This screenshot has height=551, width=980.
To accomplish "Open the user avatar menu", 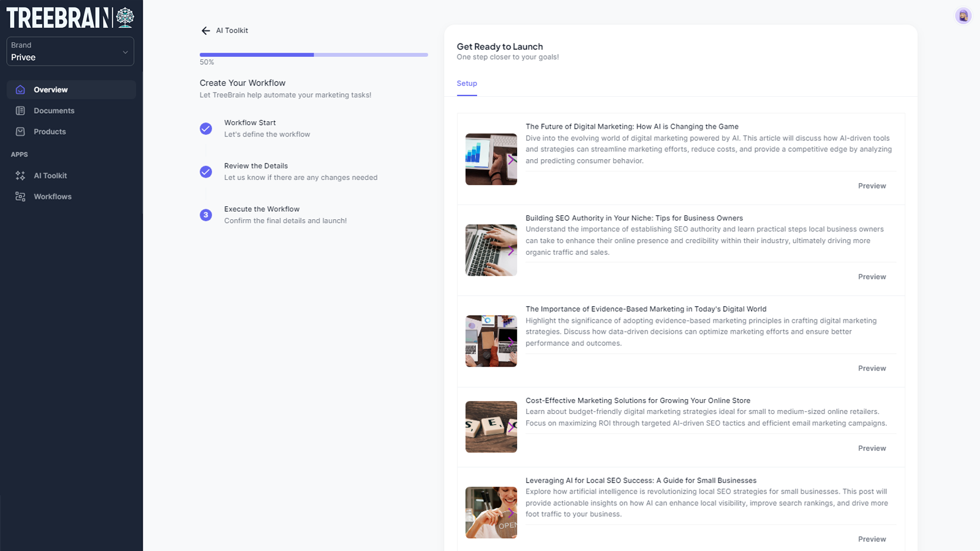I will [963, 16].
